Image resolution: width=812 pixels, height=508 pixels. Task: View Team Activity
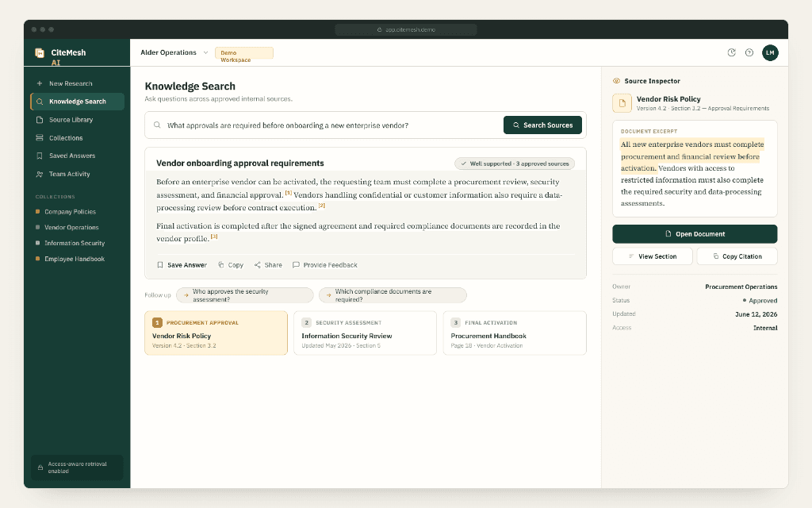77,174
